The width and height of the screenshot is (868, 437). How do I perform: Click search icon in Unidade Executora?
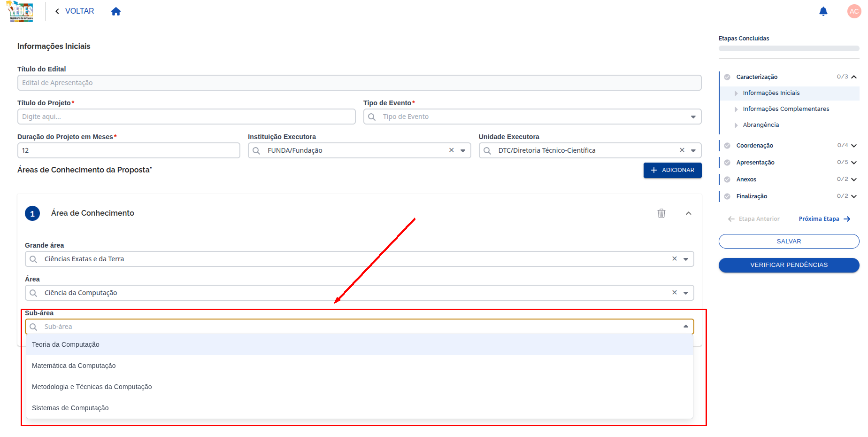coord(487,150)
